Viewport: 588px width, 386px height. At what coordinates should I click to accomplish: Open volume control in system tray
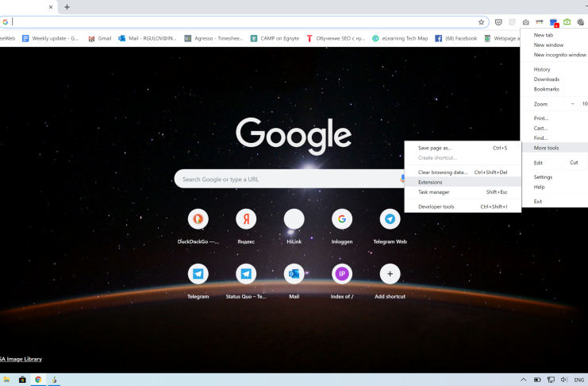(564, 380)
